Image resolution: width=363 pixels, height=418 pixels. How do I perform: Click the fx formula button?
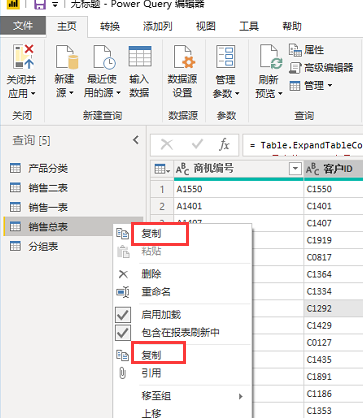click(x=224, y=145)
